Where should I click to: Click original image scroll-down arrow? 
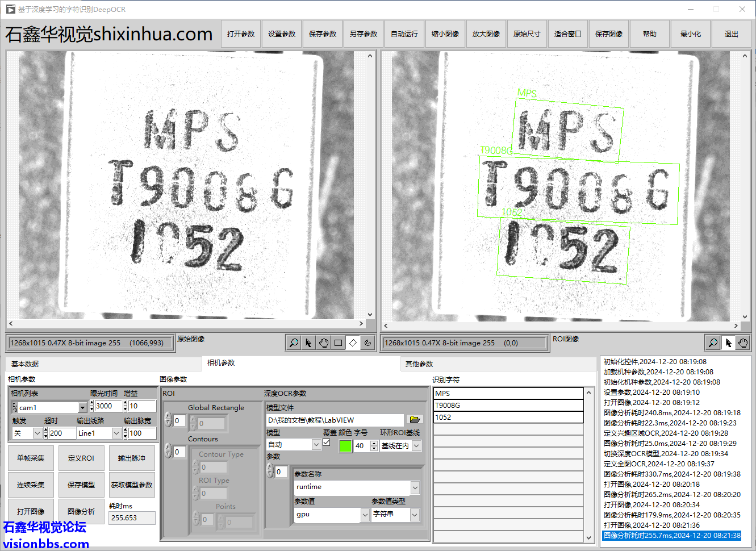click(370, 314)
